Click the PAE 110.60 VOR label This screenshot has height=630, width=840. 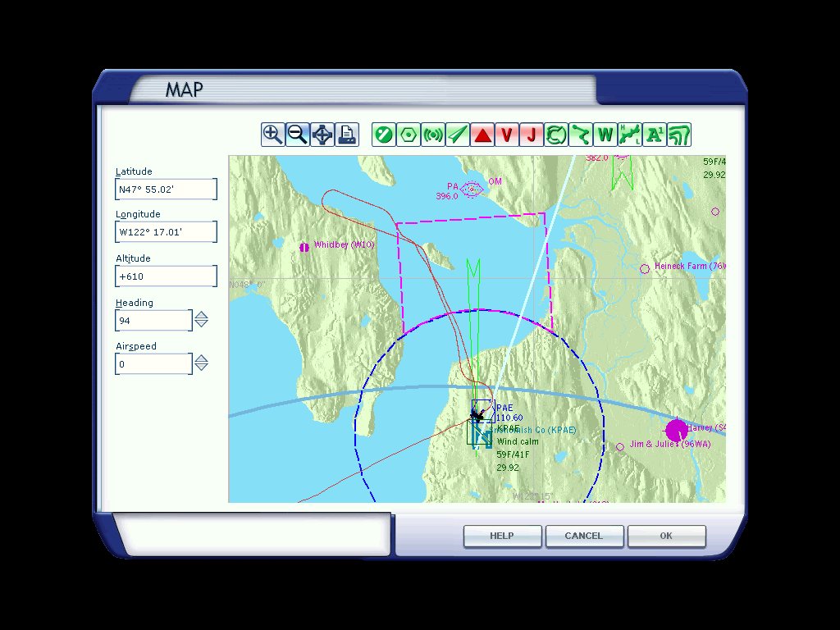point(509,413)
